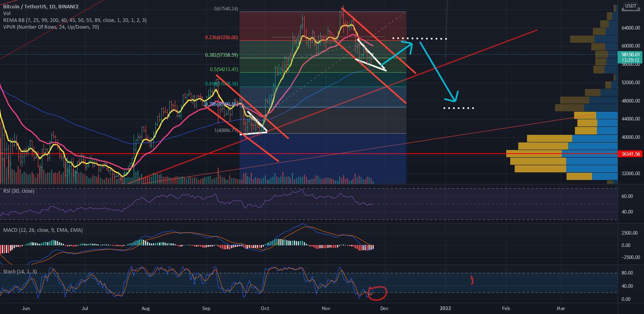This screenshot has width=644, height=314.
Task: Click the 44000.00 price axis label
Action: pyautogui.click(x=631, y=119)
